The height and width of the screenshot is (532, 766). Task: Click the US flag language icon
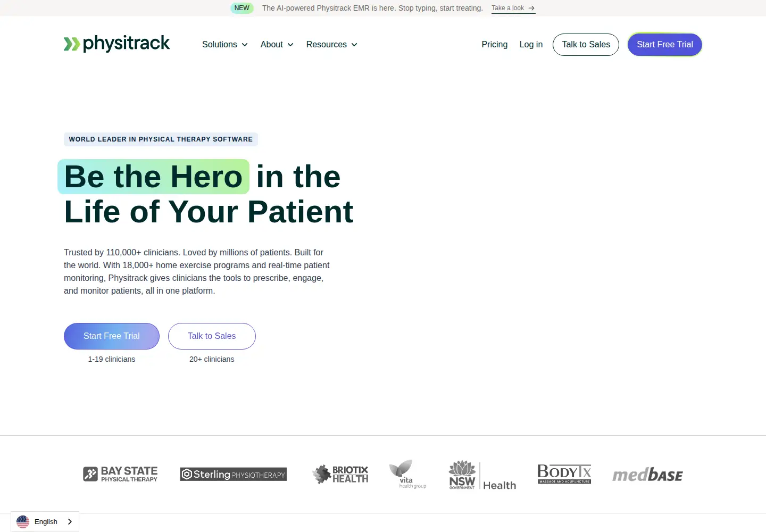[23, 522]
